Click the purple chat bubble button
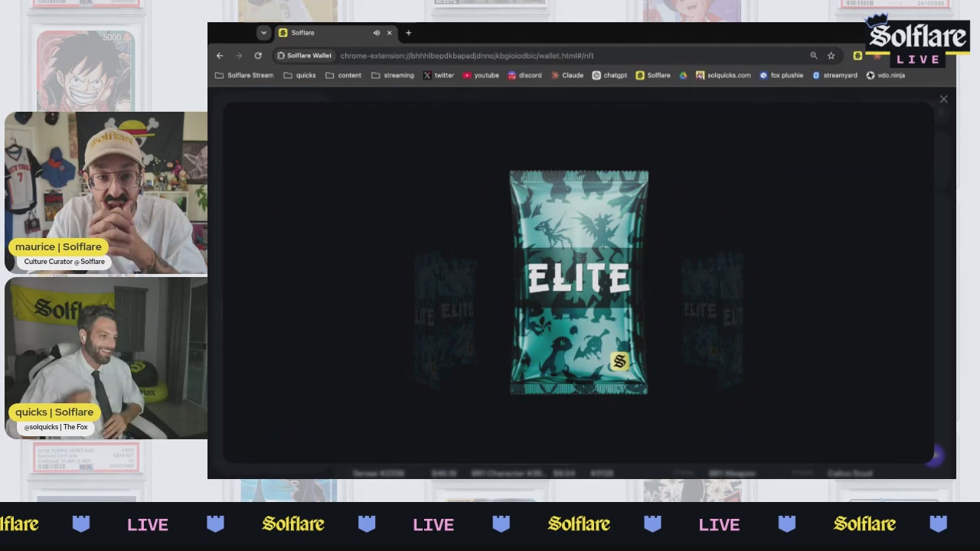980x551 pixels. 934,456
